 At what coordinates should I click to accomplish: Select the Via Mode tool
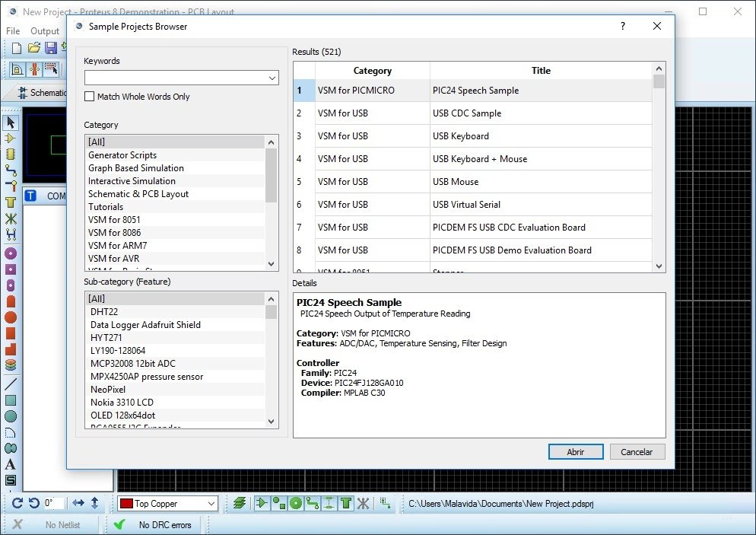(11, 186)
